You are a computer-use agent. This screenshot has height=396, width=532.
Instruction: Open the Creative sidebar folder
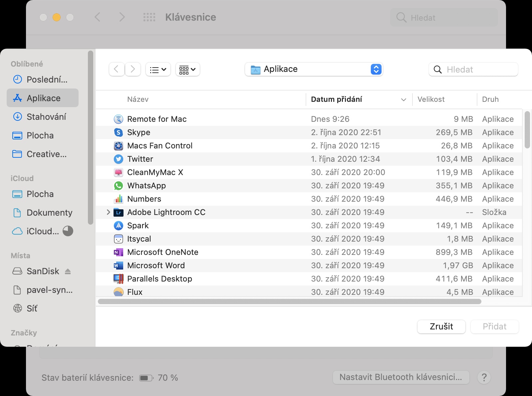43,154
